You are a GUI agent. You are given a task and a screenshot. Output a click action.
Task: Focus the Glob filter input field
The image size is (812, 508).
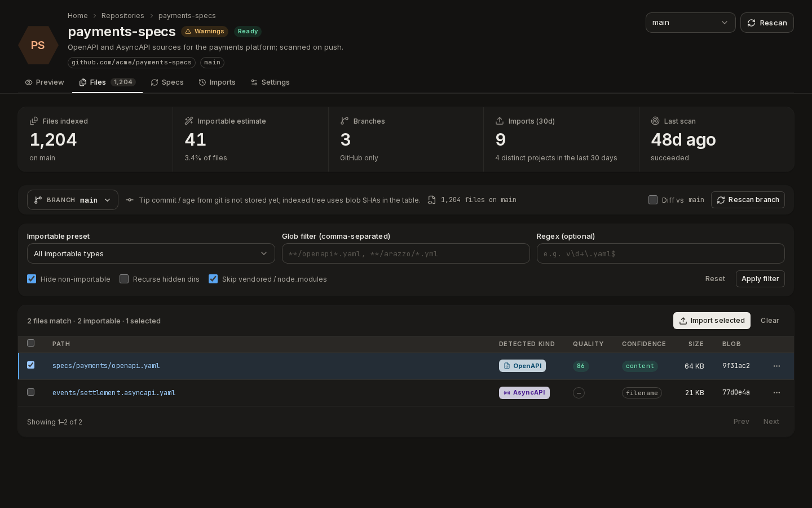406,253
